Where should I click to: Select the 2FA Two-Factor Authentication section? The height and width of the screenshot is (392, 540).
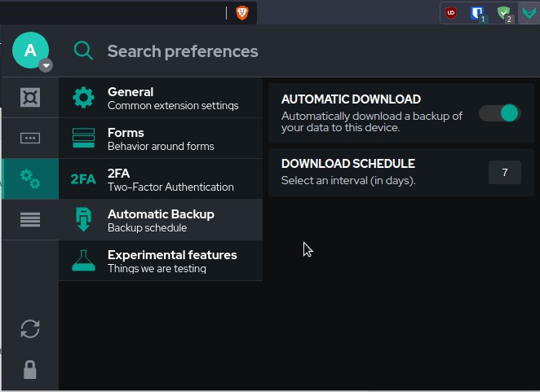click(x=161, y=179)
